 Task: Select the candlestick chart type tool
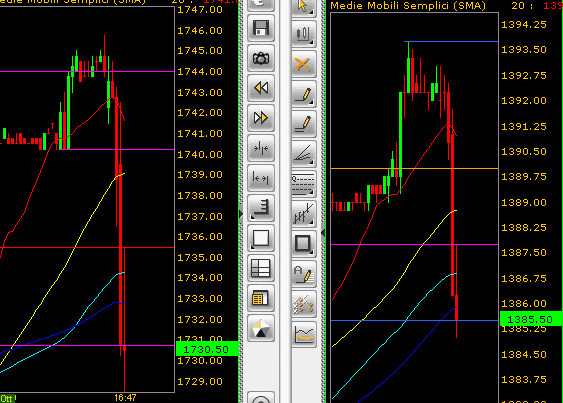click(x=304, y=34)
